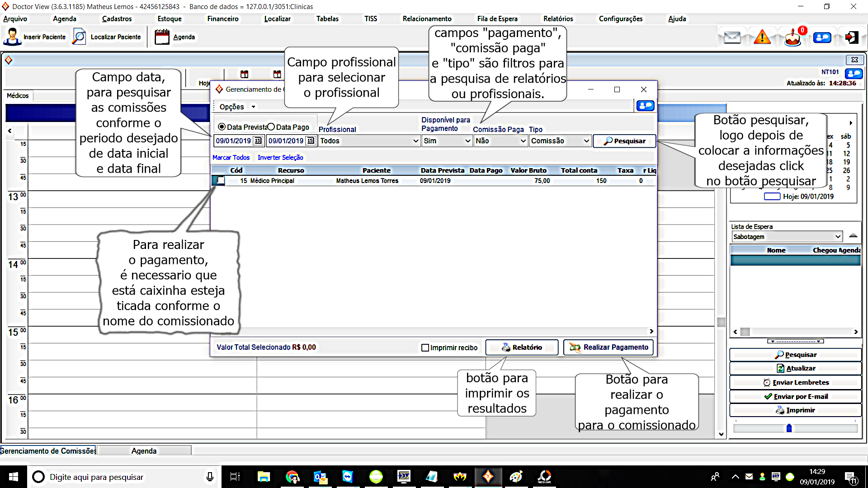The image size is (868, 488).
Task: Expand the Tipo Comissão dropdown
Action: [586, 141]
